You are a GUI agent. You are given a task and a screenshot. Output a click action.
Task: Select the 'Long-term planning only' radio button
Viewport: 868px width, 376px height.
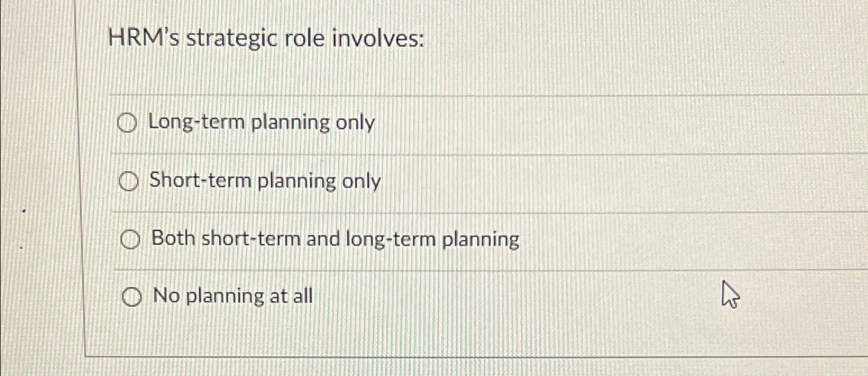pyautogui.click(x=128, y=123)
